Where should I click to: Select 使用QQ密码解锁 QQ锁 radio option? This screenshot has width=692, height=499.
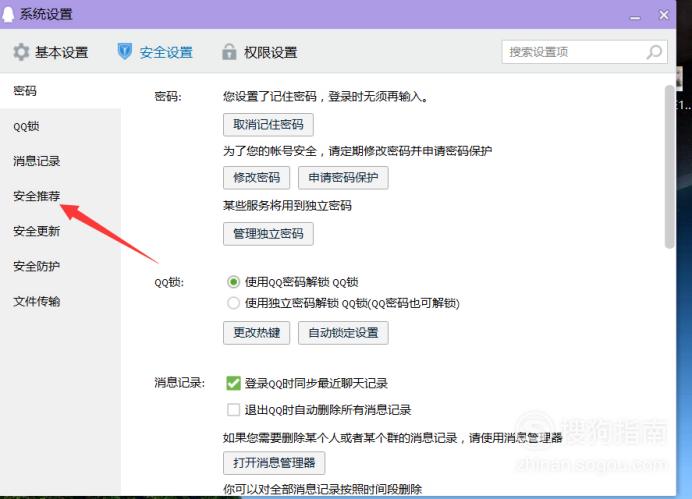[233, 282]
